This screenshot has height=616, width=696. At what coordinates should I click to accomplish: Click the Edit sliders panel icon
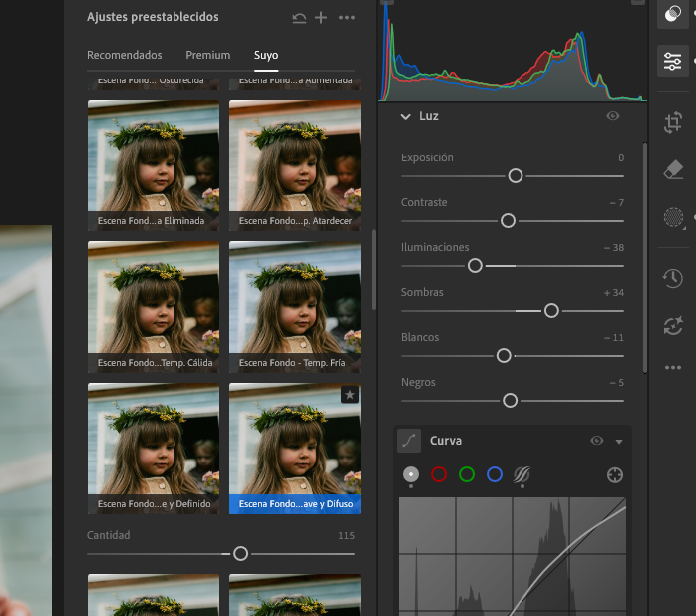[x=673, y=62]
